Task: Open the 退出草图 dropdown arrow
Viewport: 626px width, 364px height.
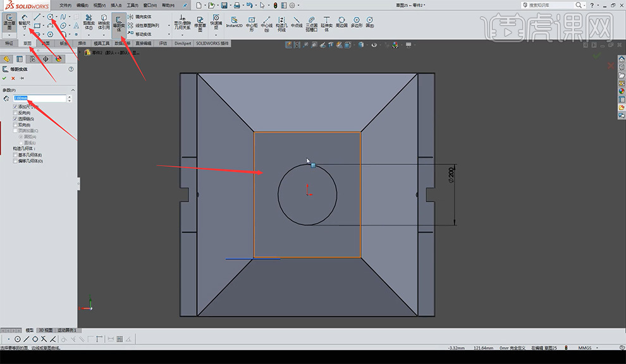Action: pyautogui.click(x=9, y=35)
